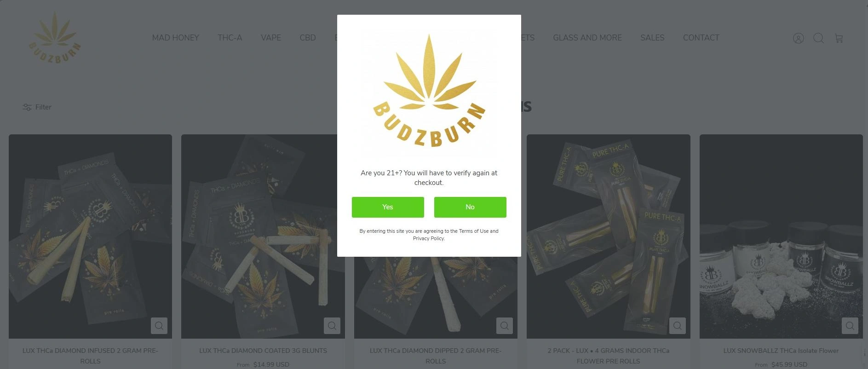This screenshot has width=868, height=369.
Task: Open the VAPE menu item
Action: [x=271, y=38]
